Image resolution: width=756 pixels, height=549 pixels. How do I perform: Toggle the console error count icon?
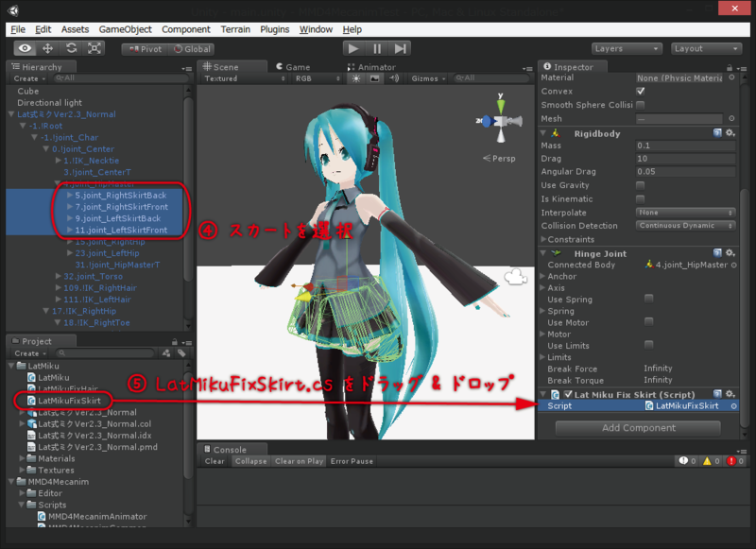pyautogui.click(x=735, y=461)
